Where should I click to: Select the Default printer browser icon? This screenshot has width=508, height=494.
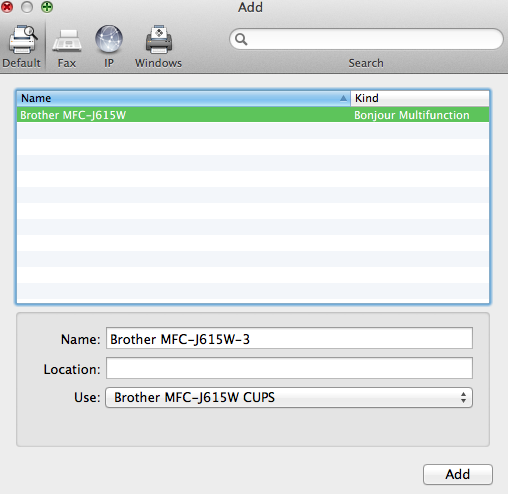(22, 40)
